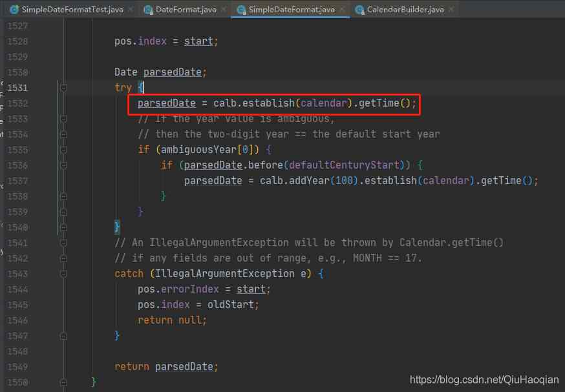Image resolution: width=565 pixels, height=392 pixels.
Task: Click 'before' method call on line 1536
Action: [x=265, y=165]
